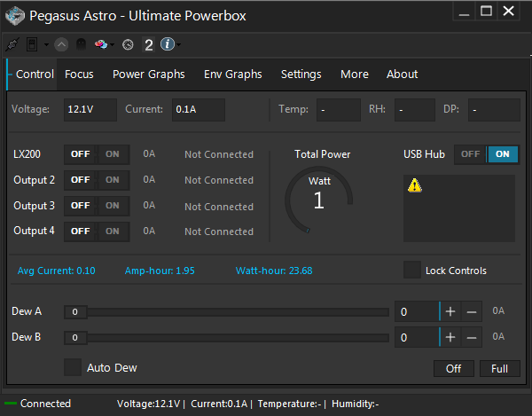Click the Avg Current: 0.10 text
532x416 pixels.
57,271
